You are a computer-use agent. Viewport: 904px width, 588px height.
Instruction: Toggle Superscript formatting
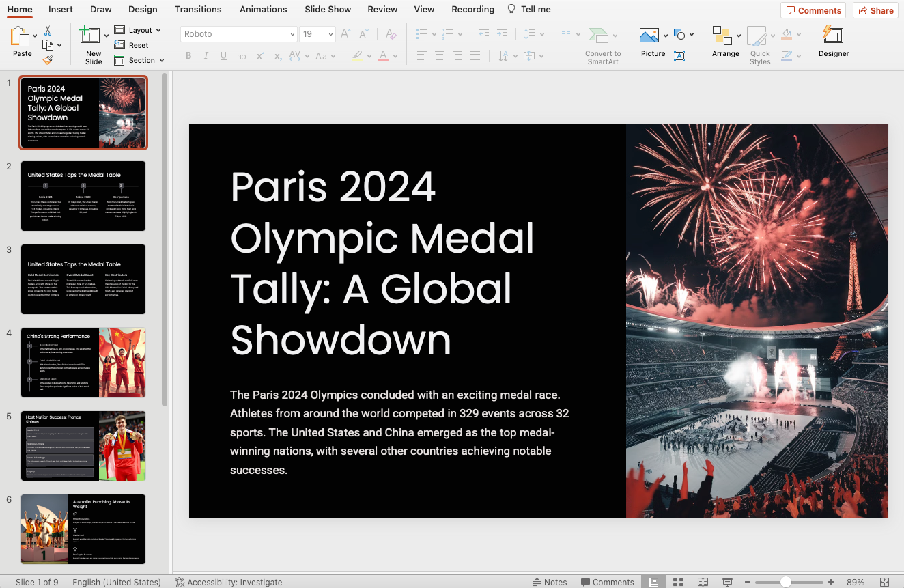tap(260, 56)
